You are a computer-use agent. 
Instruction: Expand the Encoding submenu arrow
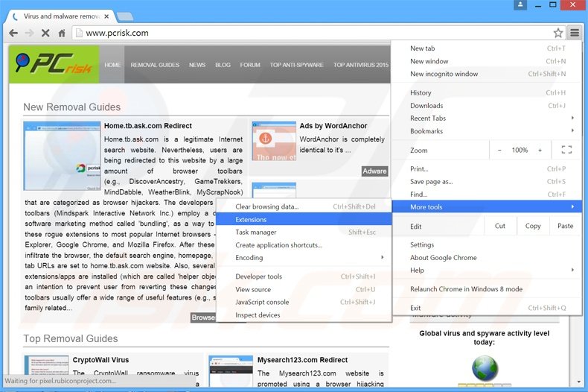point(382,257)
